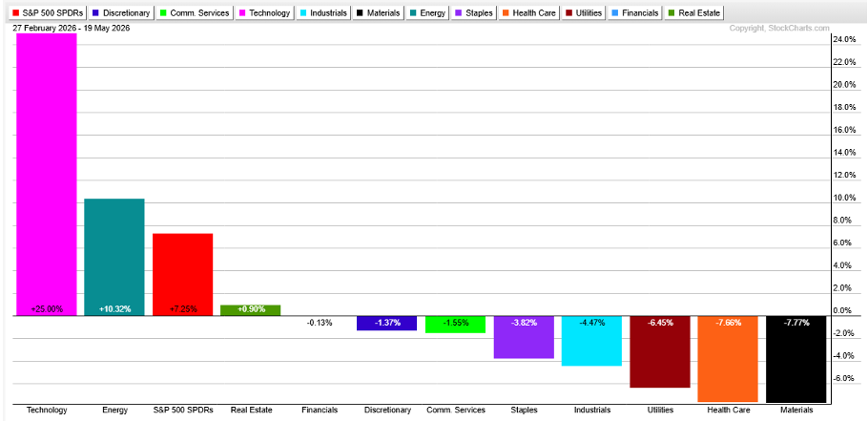Click the +0.90% value label

[251, 309]
